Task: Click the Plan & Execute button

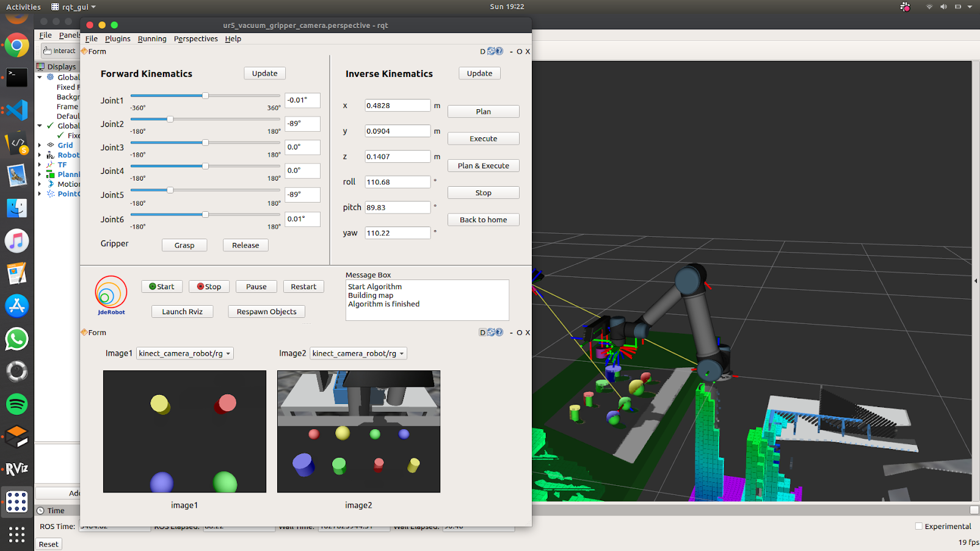Action: pos(483,166)
